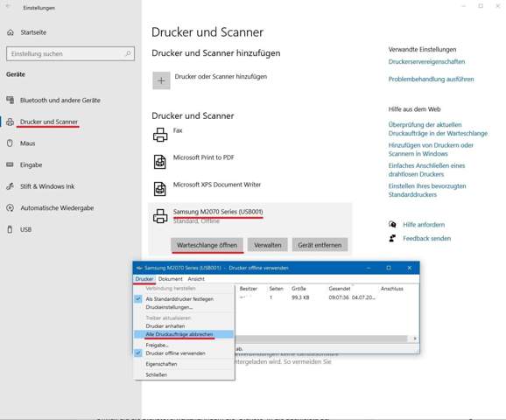Click Anschluss column header
The width and height of the screenshot is (506, 420).
pos(392,289)
